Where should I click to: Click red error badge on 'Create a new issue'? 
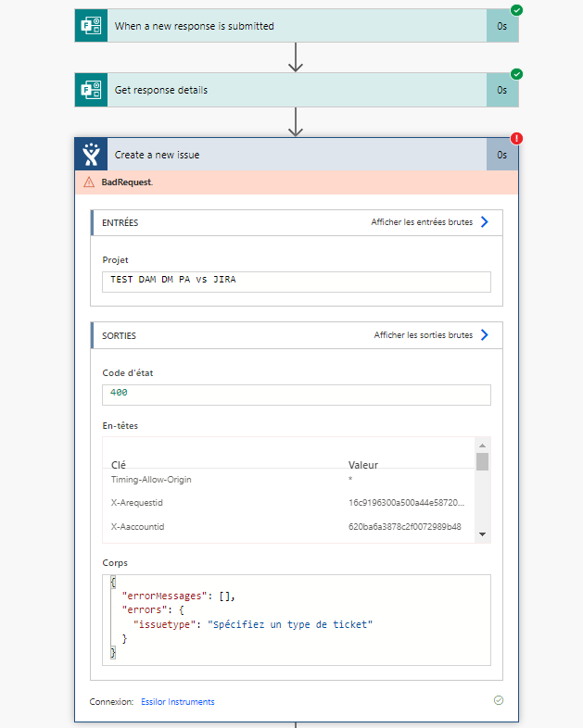(x=516, y=138)
